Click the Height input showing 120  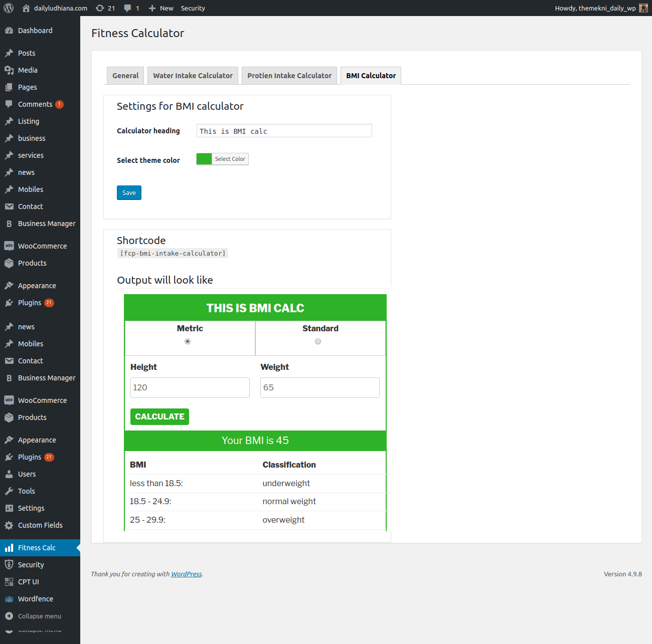click(x=190, y=387)
